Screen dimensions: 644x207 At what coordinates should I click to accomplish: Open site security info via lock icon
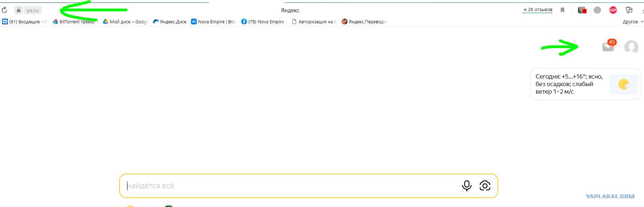(19, 10)
